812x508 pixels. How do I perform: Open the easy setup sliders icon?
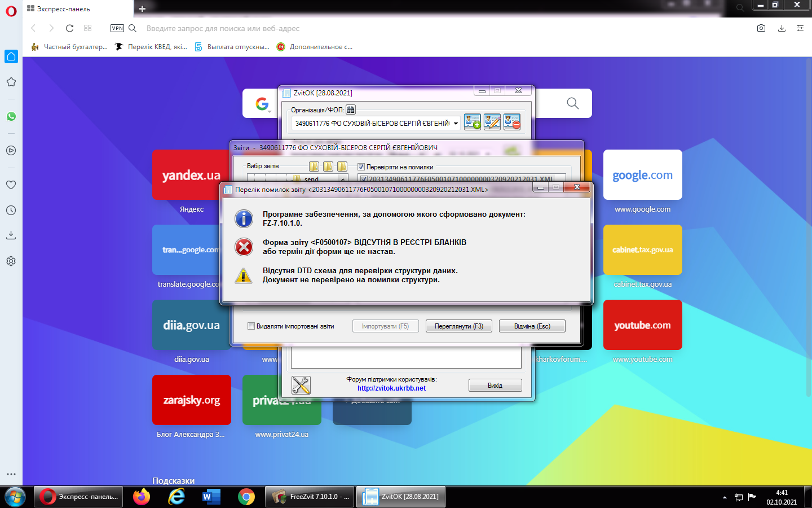[800, 28]
